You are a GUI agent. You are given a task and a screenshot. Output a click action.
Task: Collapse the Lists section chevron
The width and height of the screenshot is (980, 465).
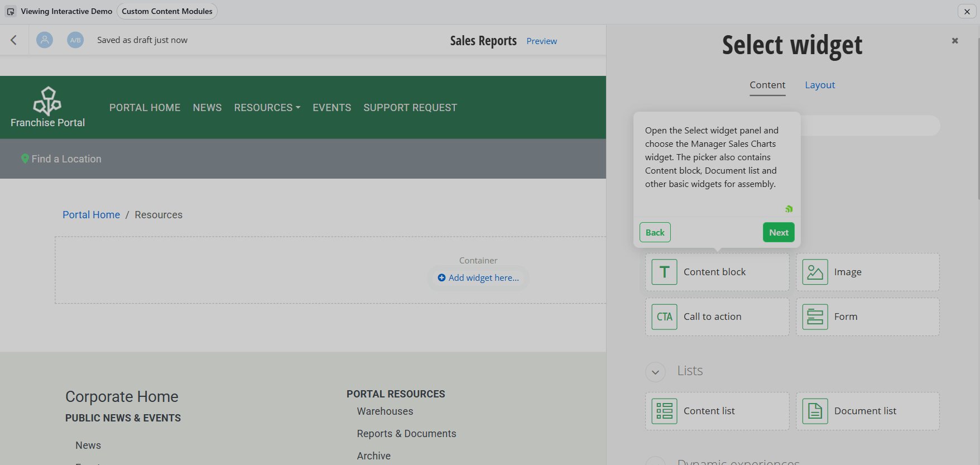pyautogui.click(x=655, y=372)
